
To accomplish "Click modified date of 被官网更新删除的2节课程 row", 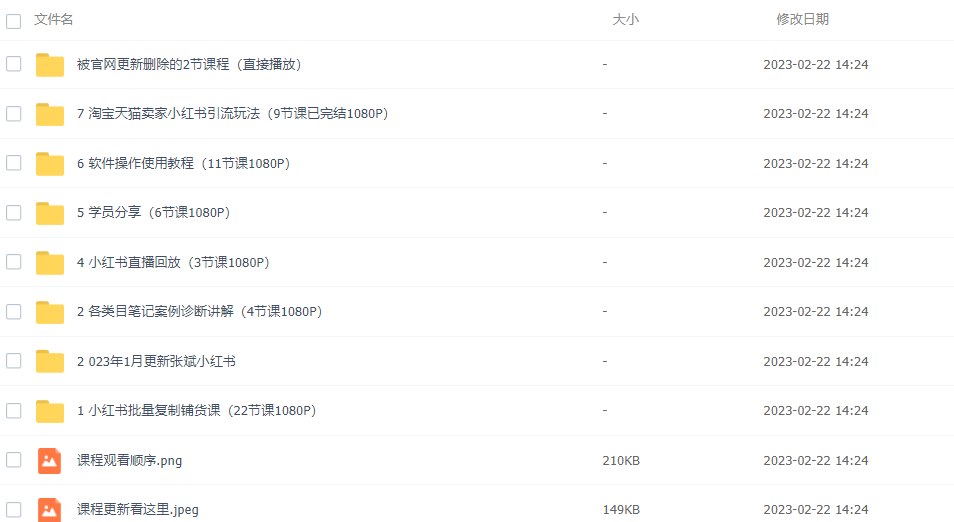I will pyautogui.click(x=816, y=64).
